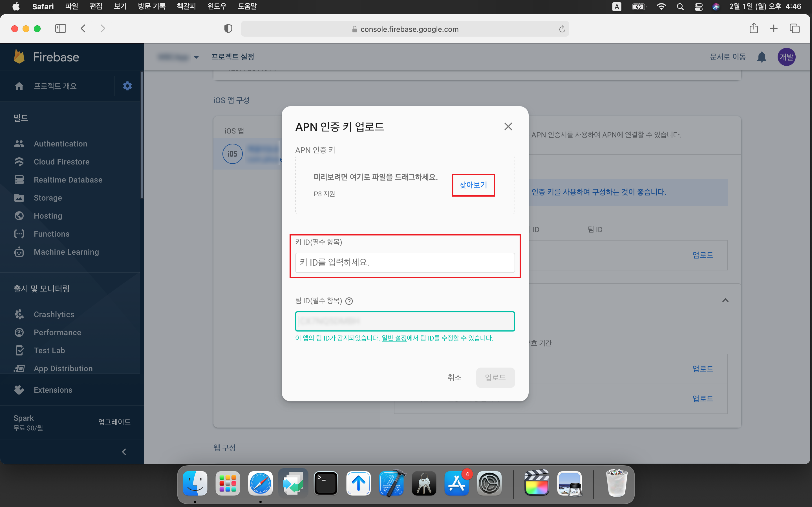The width and height of the screenshot is (812, 507).
Task: Click the Safari share icon
Action: (754, 28)
